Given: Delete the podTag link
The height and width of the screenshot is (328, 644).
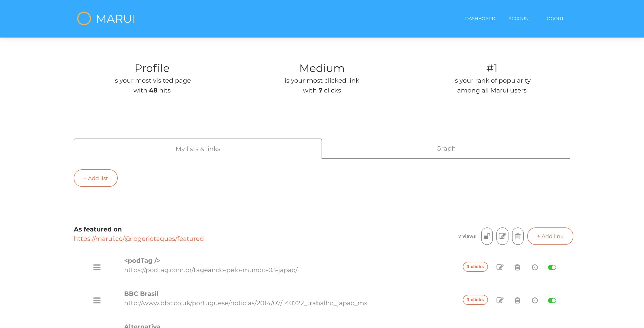Looking at the screenshot, I should point(517,267).
